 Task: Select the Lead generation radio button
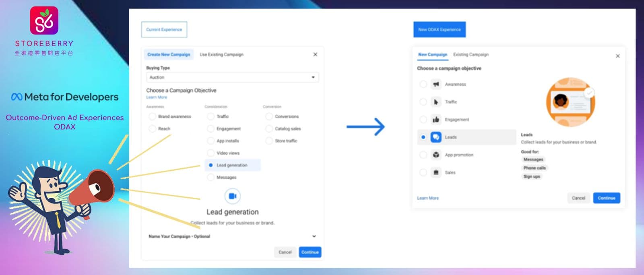point(211,165)
